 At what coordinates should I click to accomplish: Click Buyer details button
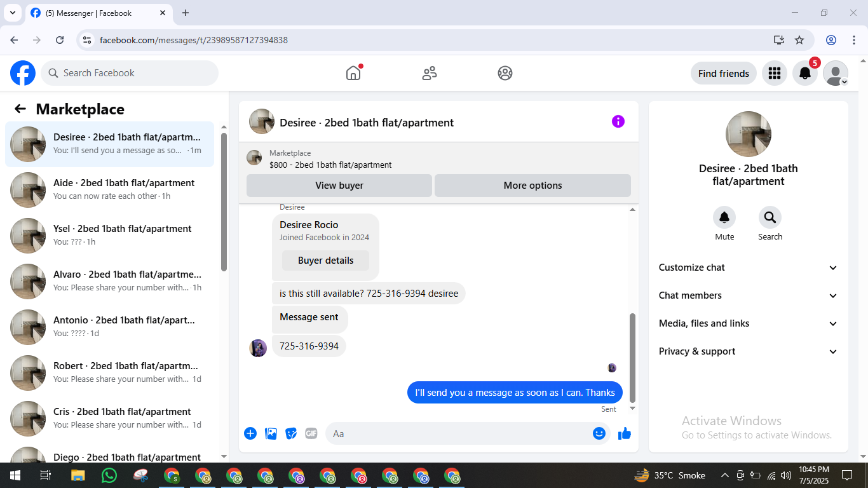coord(325,261)
